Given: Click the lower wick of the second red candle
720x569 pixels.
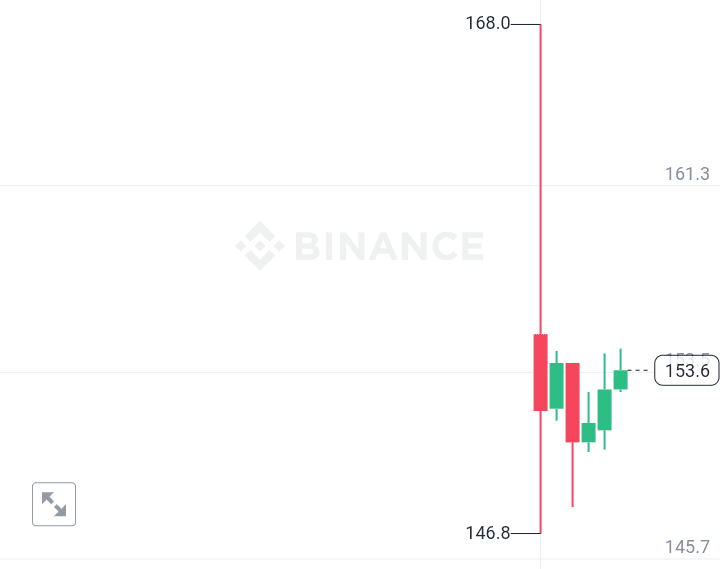Looking at the screenshot, I should point(572,474).
